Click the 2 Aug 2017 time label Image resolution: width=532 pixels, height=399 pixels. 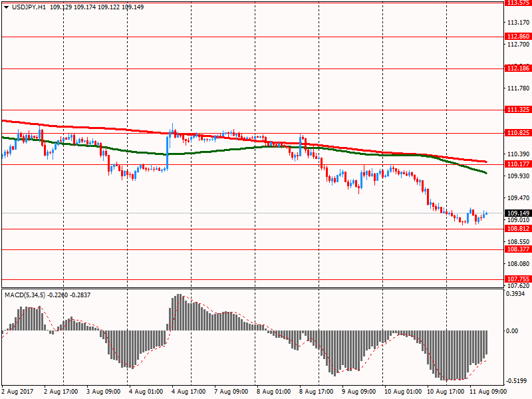(17, 392)
